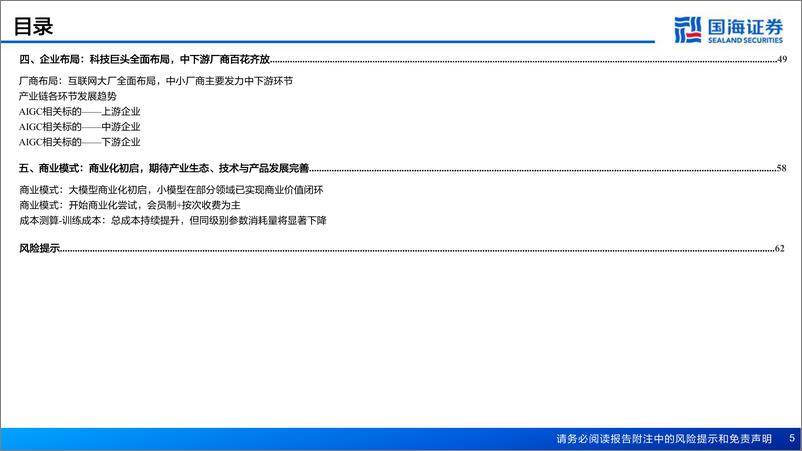Viewport: 802px width, 451px height.
Task: Open section 四、企业布局 heading
Action: pos(145,59)
